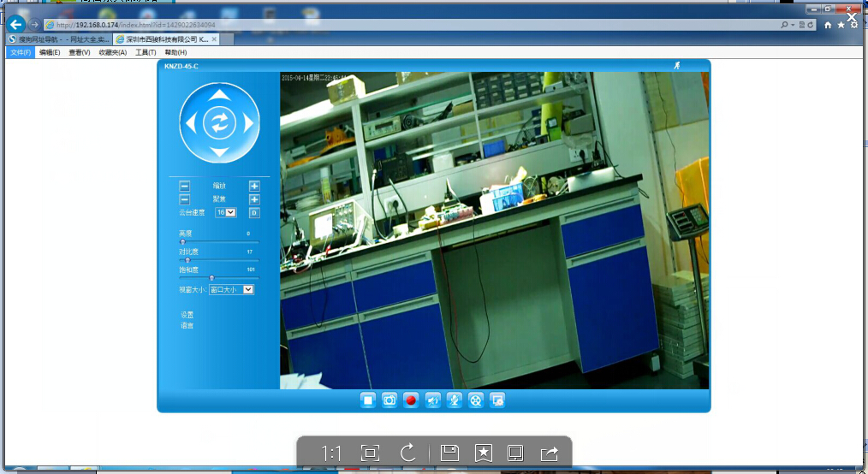Viewport: 868px width, 474px height.
Task: Open the 工具(T) menu
Action: [x=146, y=52]
